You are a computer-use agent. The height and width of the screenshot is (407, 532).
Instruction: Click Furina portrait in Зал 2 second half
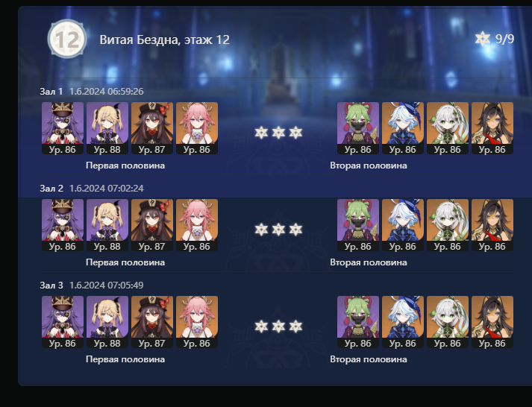403,225
